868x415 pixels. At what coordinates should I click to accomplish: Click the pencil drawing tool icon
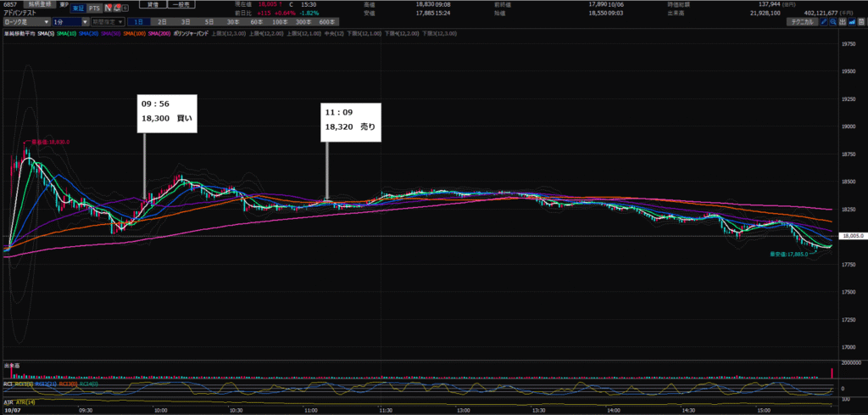point(824,21)
